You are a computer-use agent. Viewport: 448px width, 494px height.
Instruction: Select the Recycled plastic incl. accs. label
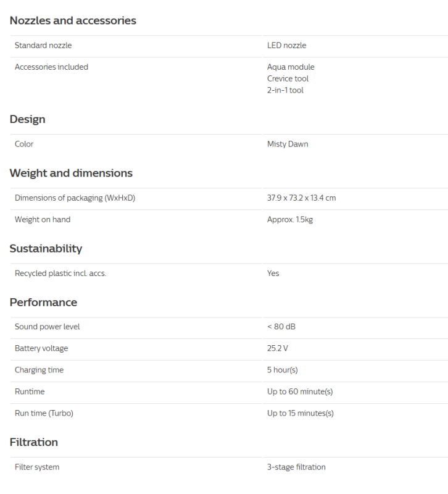point(60,273)
